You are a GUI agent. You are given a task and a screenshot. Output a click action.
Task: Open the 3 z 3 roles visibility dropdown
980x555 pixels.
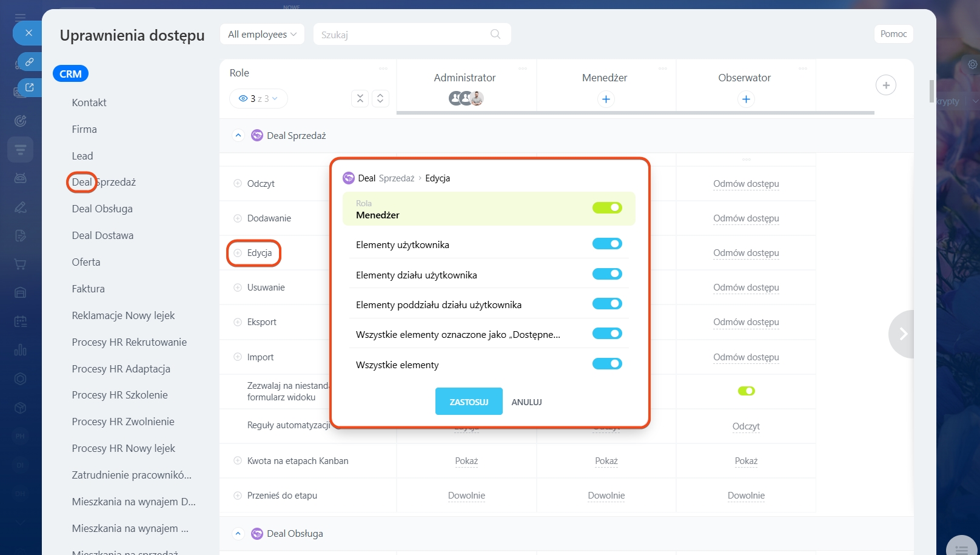[258, 98]
